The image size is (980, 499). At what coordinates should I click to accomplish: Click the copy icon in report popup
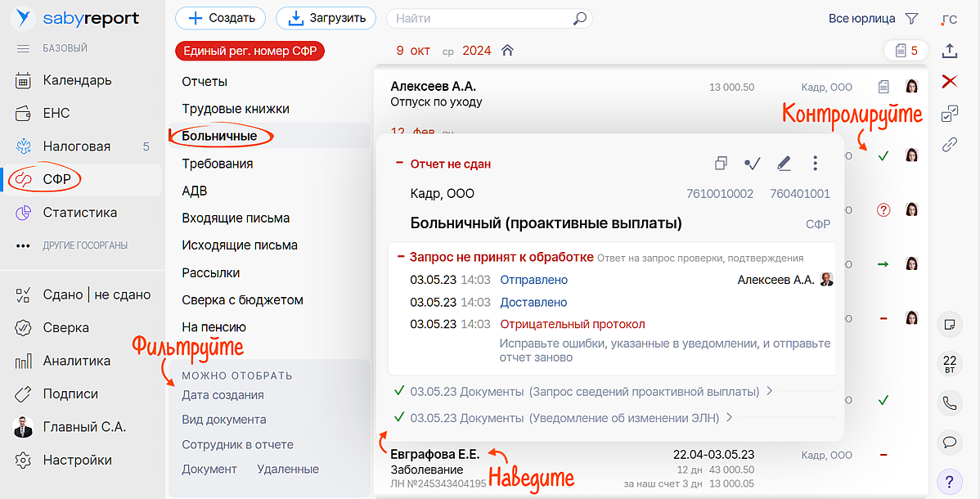(x=721, y=164)
